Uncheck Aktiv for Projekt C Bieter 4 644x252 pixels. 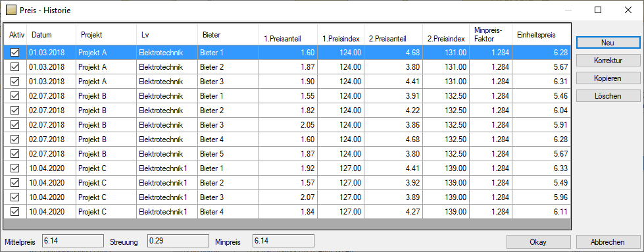tap(14, 212)
